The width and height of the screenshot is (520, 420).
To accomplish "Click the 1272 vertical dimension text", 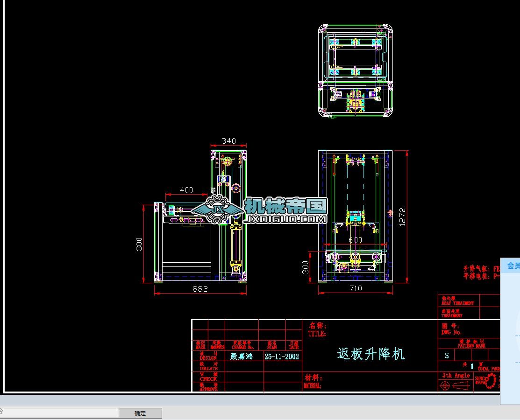I will point(402,217).
